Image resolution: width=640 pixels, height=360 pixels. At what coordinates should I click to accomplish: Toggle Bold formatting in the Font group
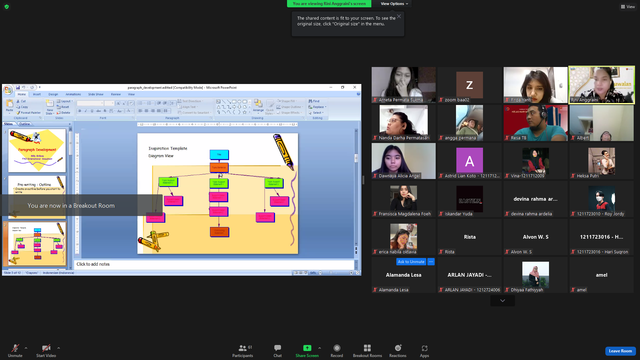click(80, 111)
